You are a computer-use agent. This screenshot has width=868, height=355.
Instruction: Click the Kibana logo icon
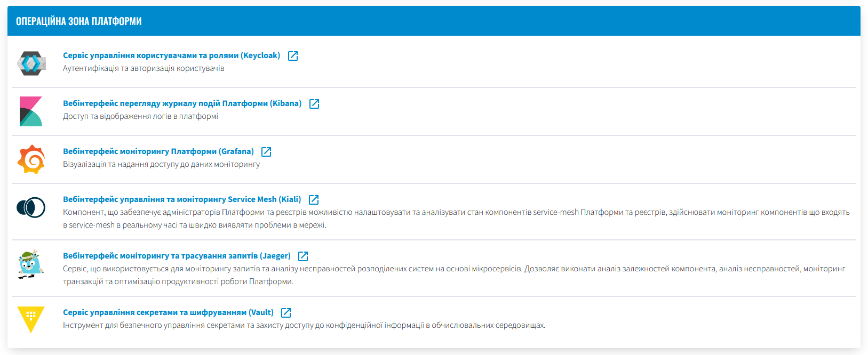pos(31,111)
